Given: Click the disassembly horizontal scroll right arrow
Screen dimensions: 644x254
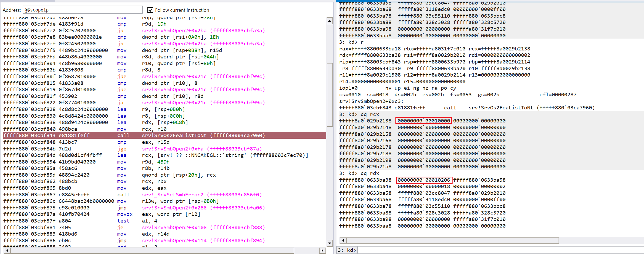Looking at the screenshot, I should 323,251.
